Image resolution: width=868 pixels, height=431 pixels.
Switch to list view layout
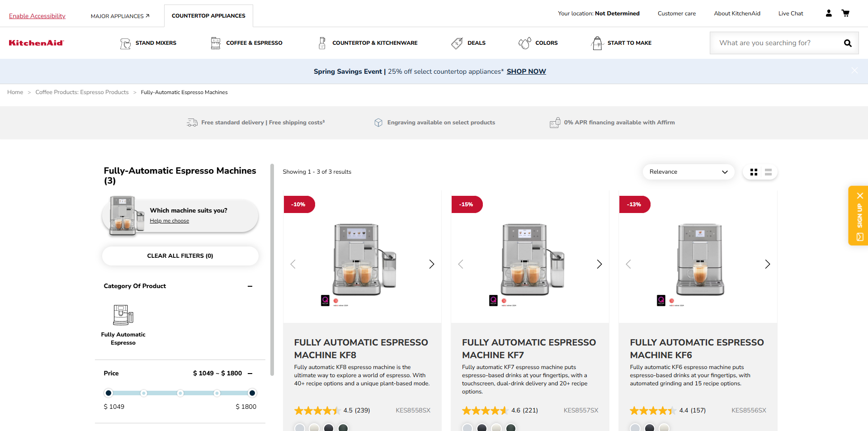tap(768, 172)
